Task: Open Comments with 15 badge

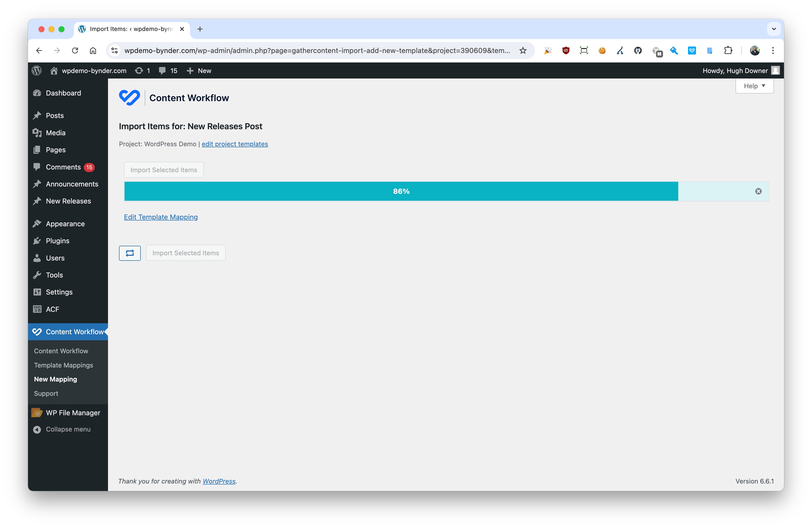Action: click(68, 167)
